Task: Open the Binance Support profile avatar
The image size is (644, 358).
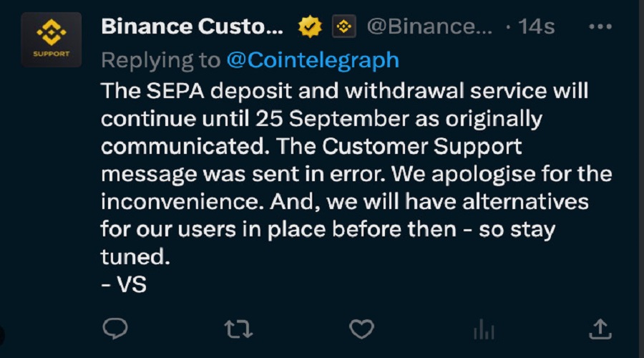Action: pyautogui.click(x=52, y=39)
